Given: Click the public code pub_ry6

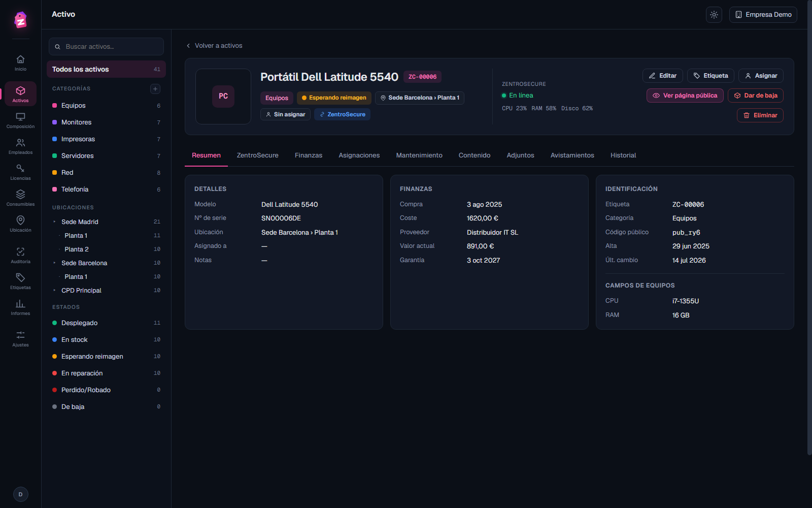Looking at the screenshot, I should (x=686, y=233).
